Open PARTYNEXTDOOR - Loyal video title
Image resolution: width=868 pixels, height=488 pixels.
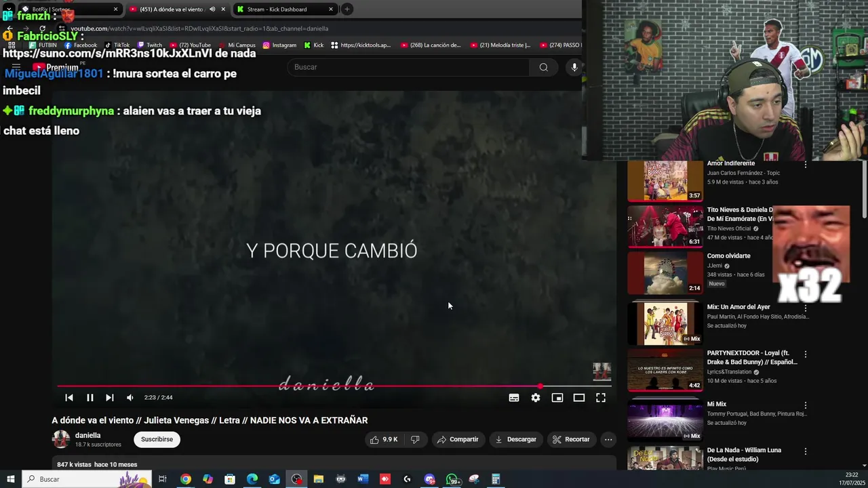pyautogui.click(x=752, y=358)
